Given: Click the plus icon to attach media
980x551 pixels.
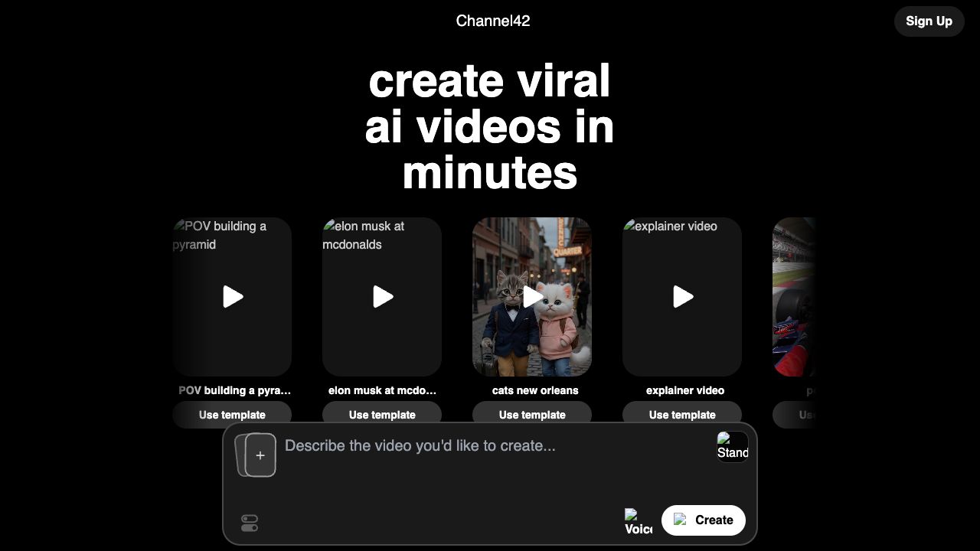Looking at the screenshot, I should tap(260, 455).
